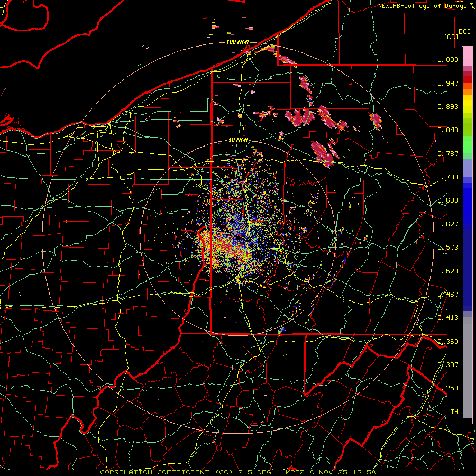The width and height of the screenshot is (476, 476).
Task: Select the 0.467 legend value
Action: click(448, 295)
